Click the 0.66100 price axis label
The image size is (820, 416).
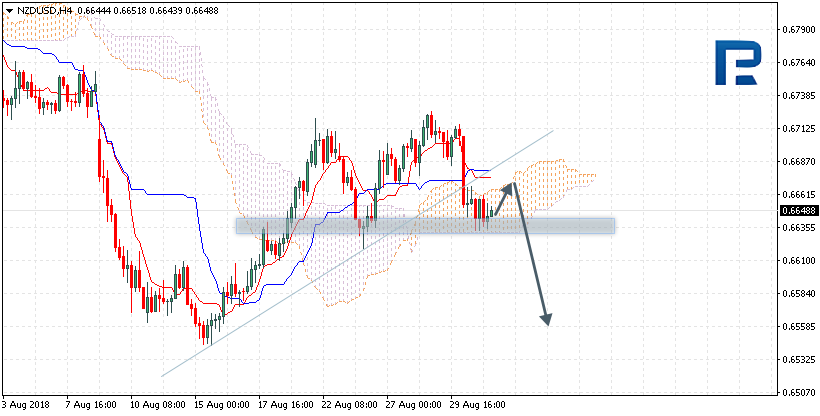[797, 260]
